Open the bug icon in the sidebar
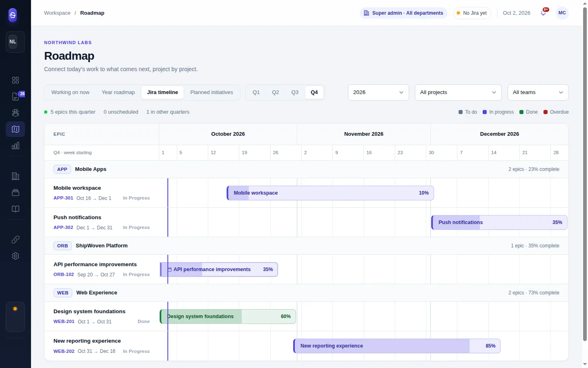Viewport: 588px width, 368px height. (16, 113)
